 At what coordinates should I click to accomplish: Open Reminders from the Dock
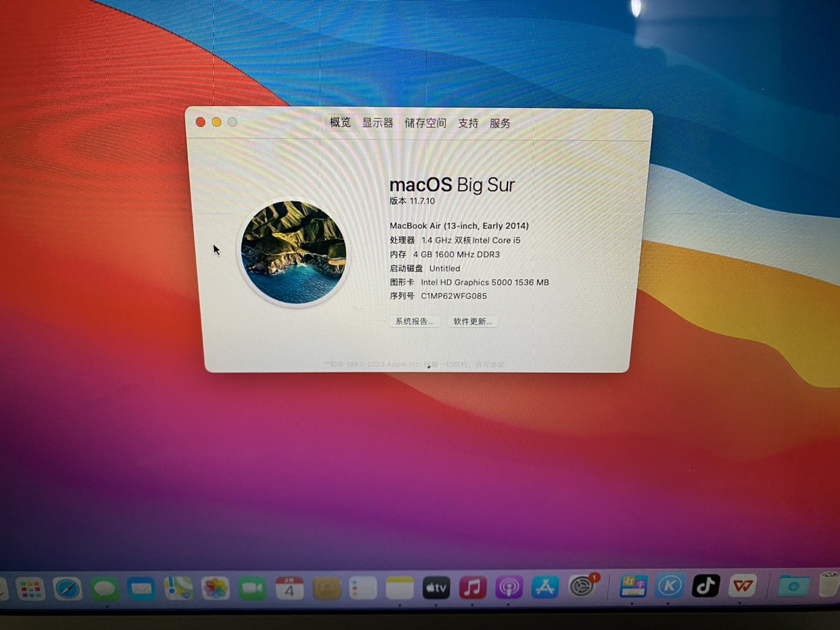[x=363, y=588]
